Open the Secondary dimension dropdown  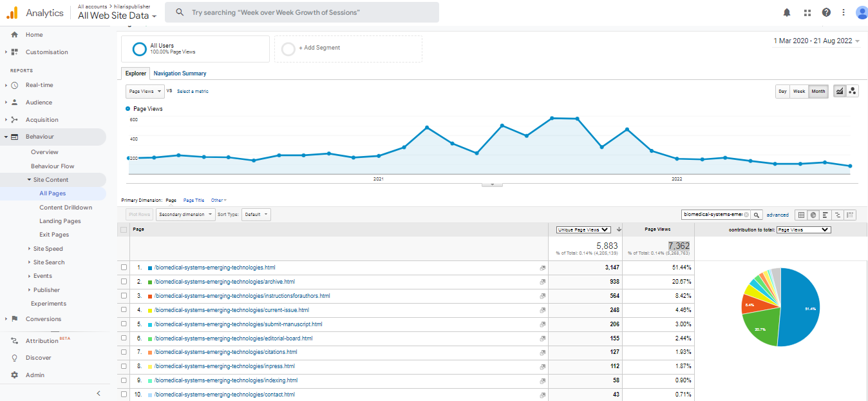(185, 215)
